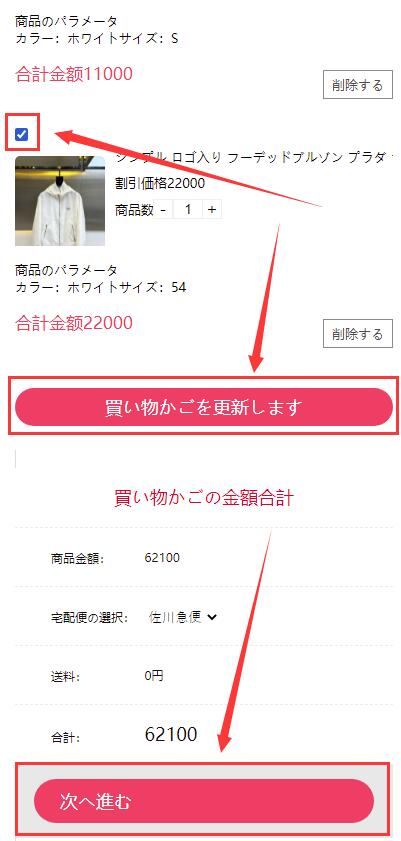This screenshot has width=401, height=841.
Task: Open the 佐川急便 delivery dropdown
Action: (182, 617)
